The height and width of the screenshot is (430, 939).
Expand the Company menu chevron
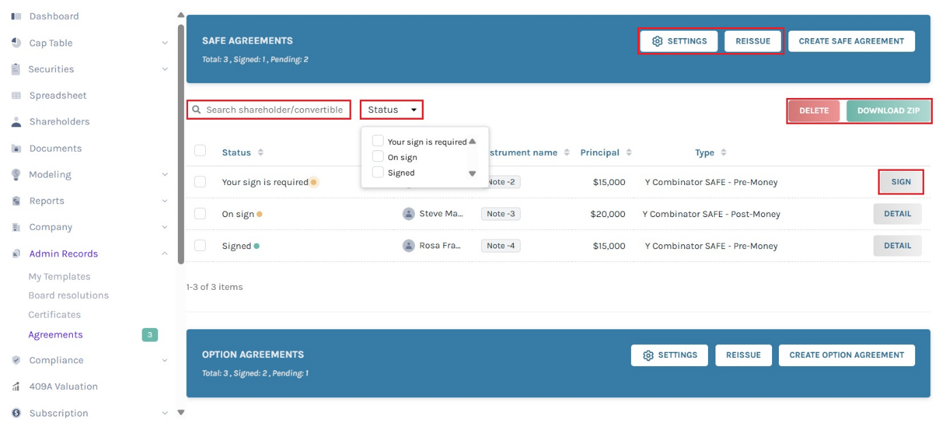[x=165, y=228]
